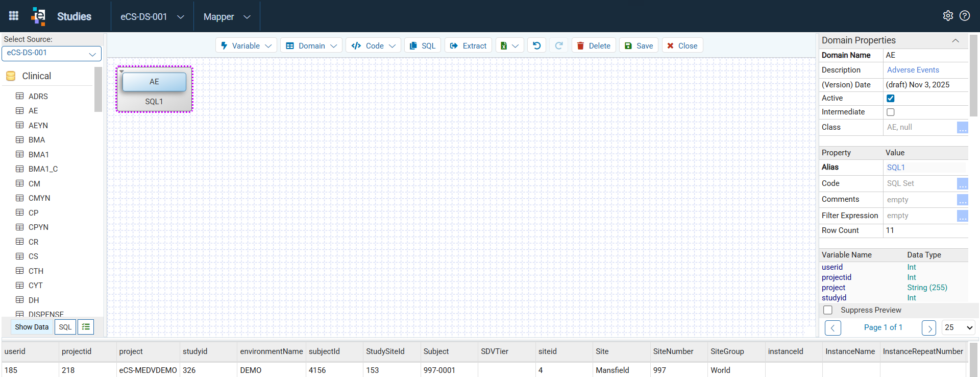Click the AEYN table icon

pos(20,125)
